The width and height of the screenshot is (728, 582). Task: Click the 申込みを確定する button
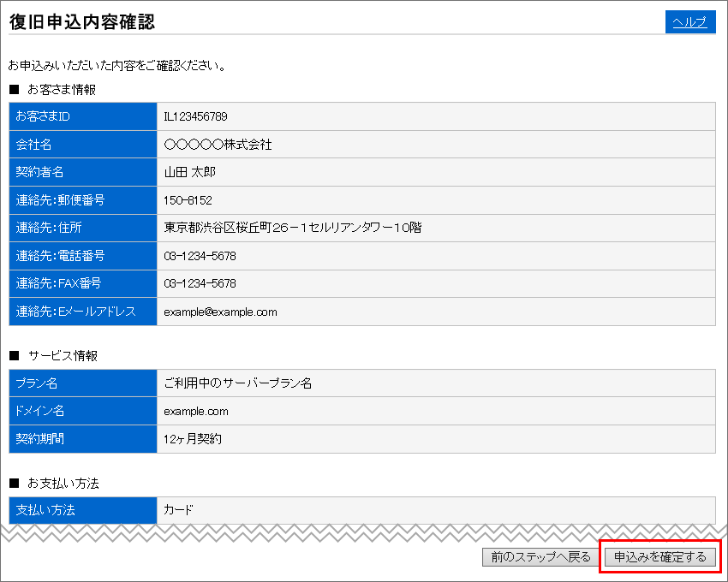click(x=660, y=557)
